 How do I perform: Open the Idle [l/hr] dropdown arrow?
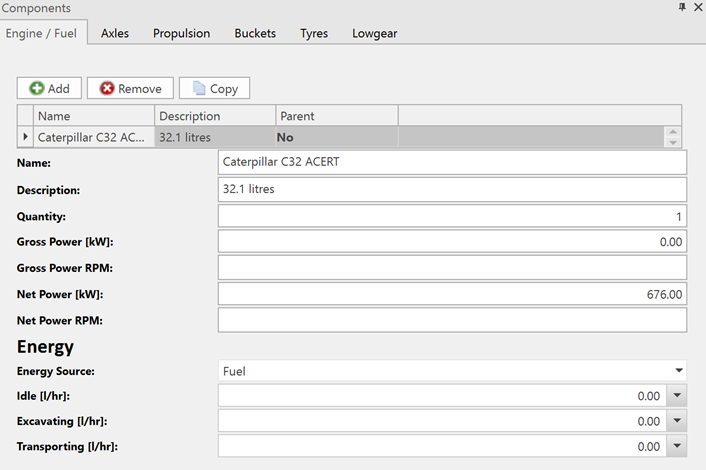677,396
